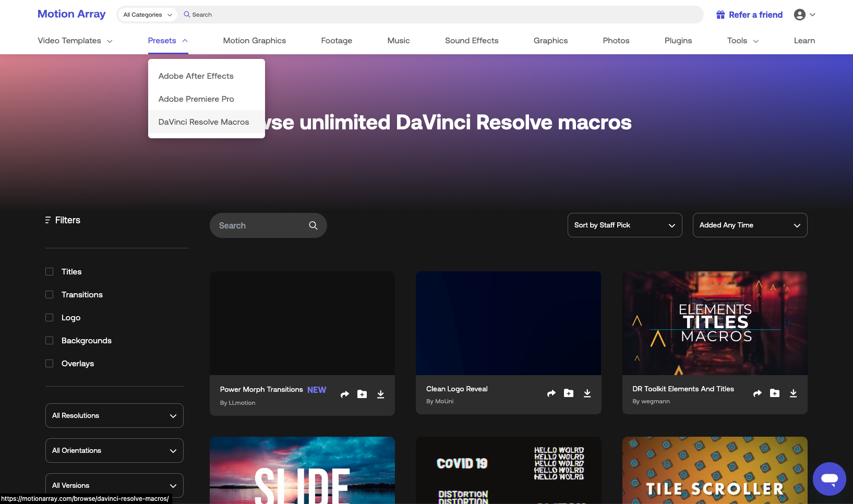
Task: Open the All Categories dropdown
Action: pos(147,15)
